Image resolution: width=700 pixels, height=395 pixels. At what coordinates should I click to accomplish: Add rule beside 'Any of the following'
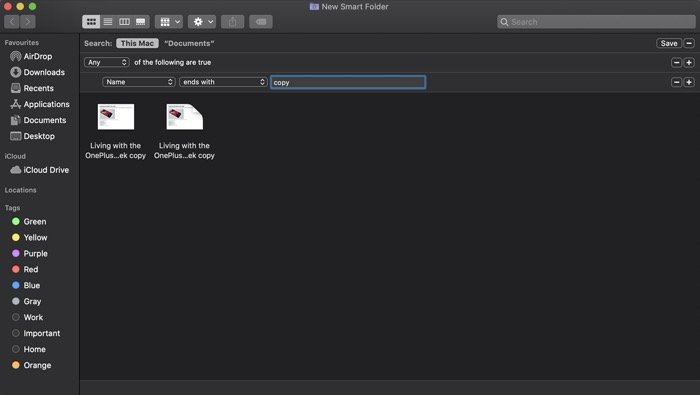coord(689,62)
